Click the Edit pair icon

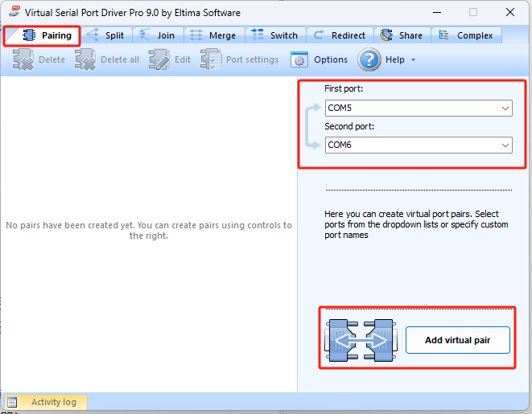[x=159, y=60]
